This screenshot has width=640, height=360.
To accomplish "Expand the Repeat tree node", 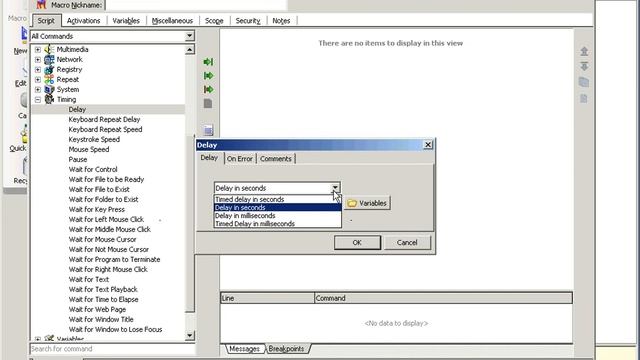I will point(38,80).
